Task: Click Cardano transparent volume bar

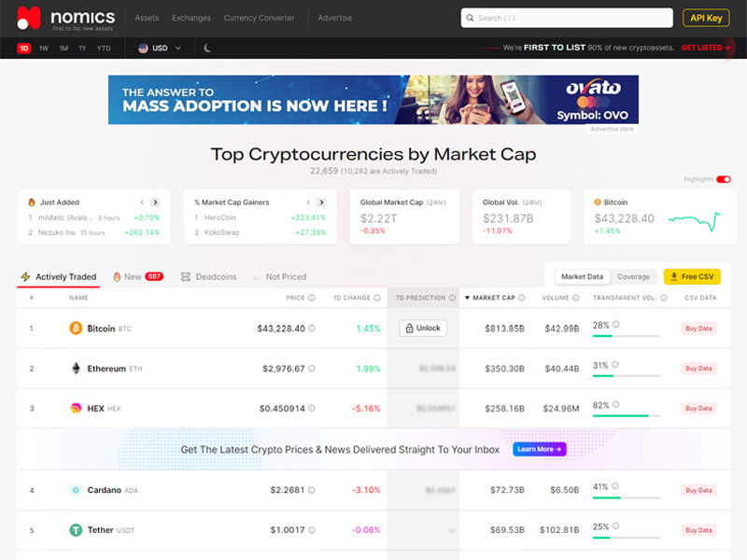Action: [627, 497]
